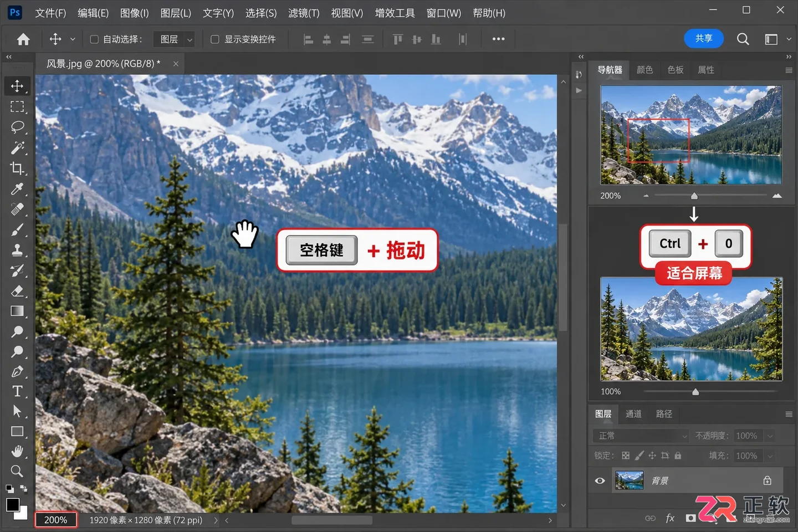Select the Move tool in the toolbox

tap(17, 86)
